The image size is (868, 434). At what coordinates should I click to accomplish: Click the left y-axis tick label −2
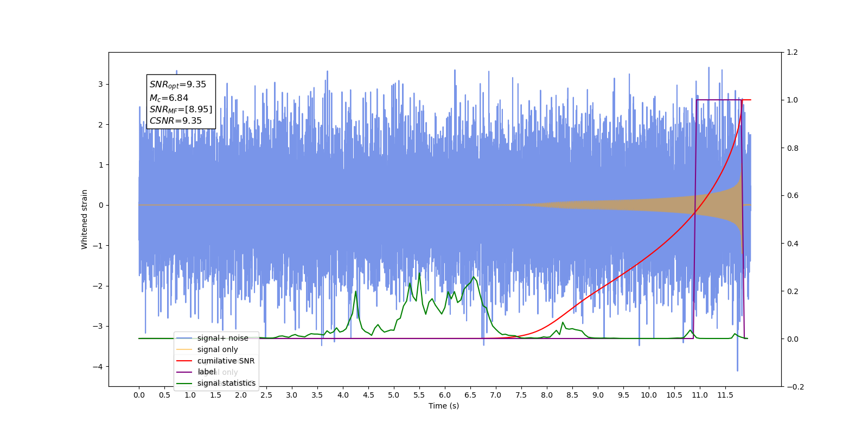pos(98,286)
